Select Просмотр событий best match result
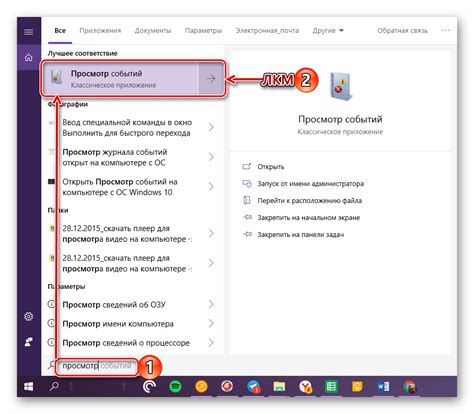This screenshot has width=474, height=414. [120, 79]
